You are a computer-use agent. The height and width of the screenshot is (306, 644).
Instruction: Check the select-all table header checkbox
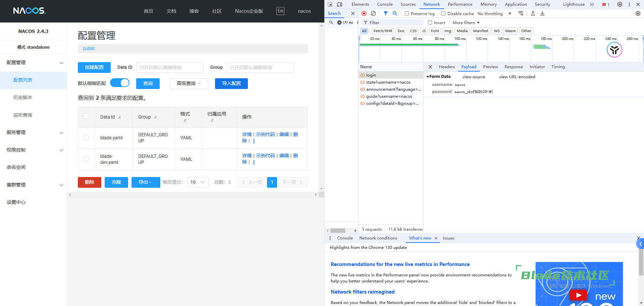coord(86,116)
